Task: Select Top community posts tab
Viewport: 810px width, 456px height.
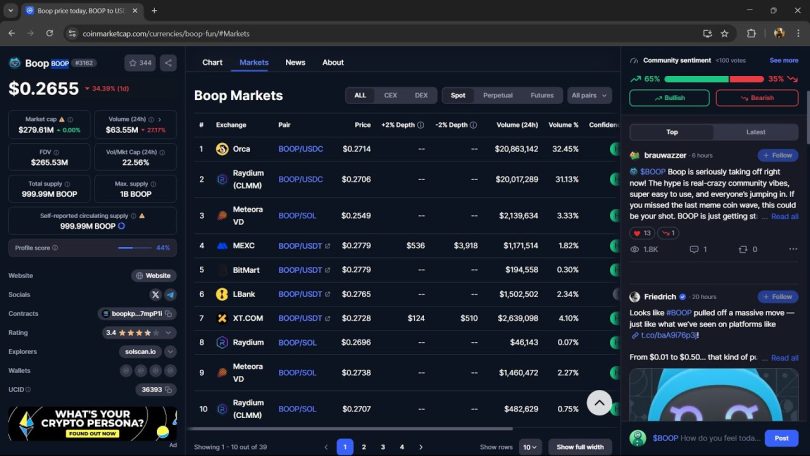Action: click(x=672, y=132)
